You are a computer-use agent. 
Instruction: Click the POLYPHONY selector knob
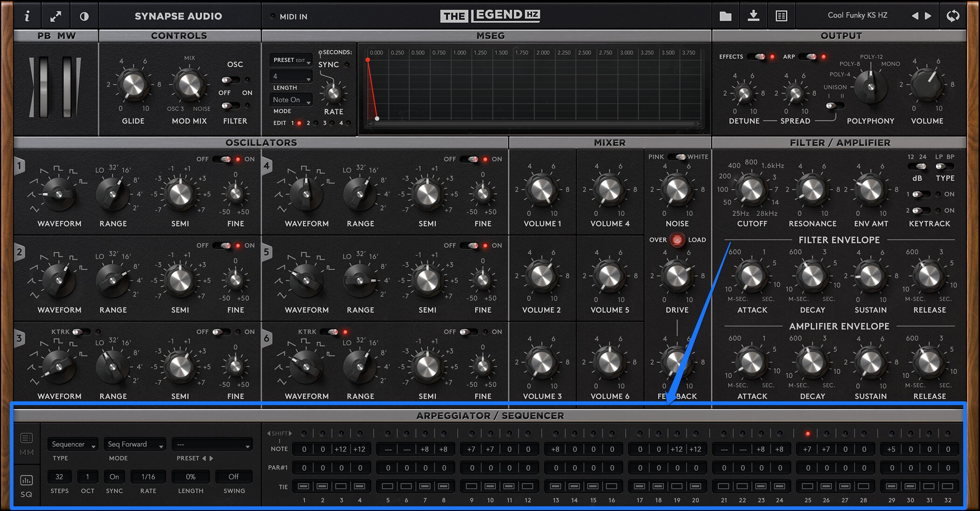(870, 87)
